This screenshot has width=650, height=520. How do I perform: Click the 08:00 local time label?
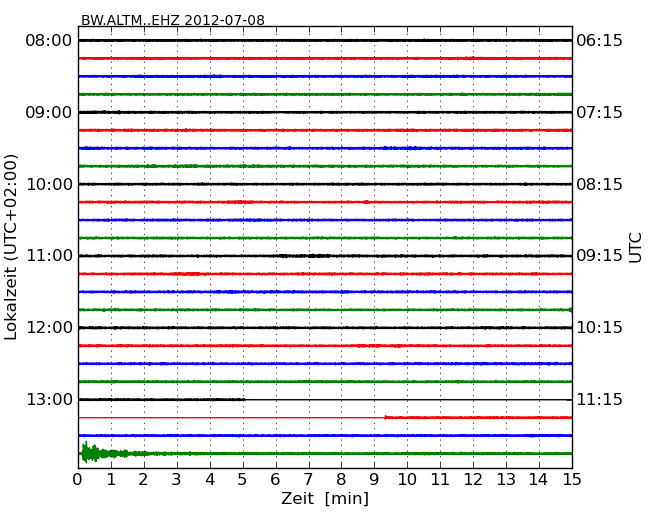click(49, 41)
